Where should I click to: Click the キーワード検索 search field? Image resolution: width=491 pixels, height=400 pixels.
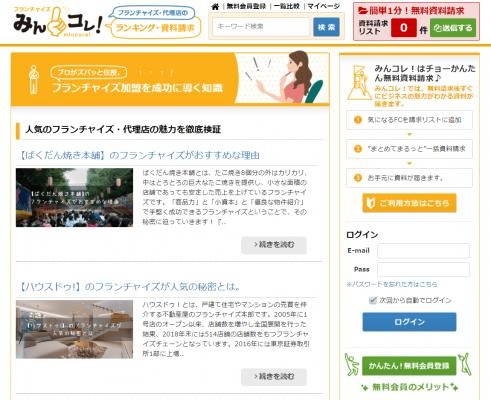coord(261,27)
